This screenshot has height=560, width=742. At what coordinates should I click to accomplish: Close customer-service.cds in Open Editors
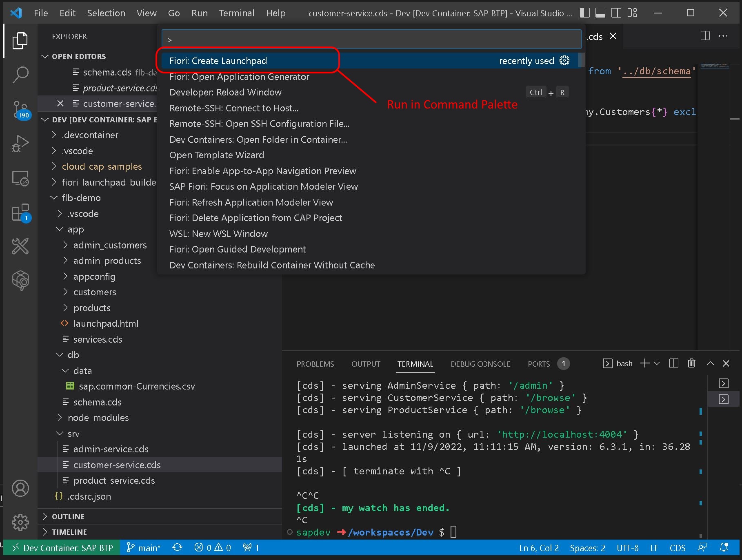[x=60, y=104]
